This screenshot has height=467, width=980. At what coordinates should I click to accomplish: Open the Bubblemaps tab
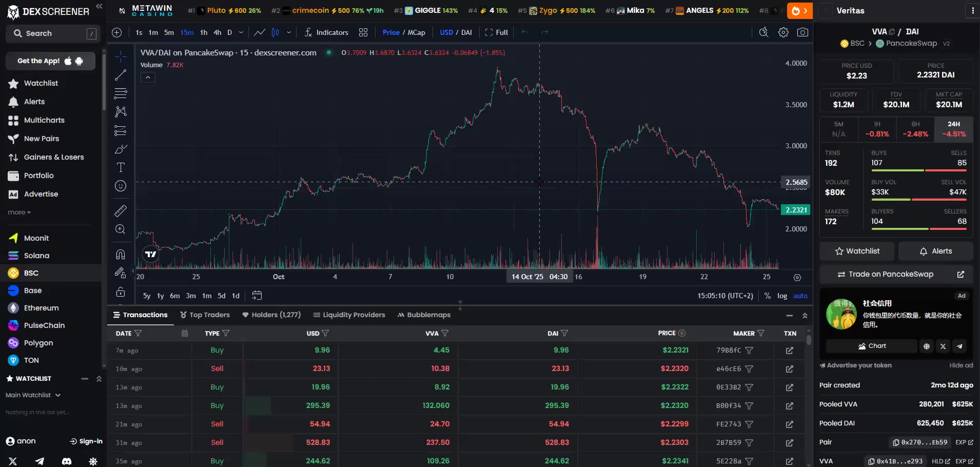point(424,315)
